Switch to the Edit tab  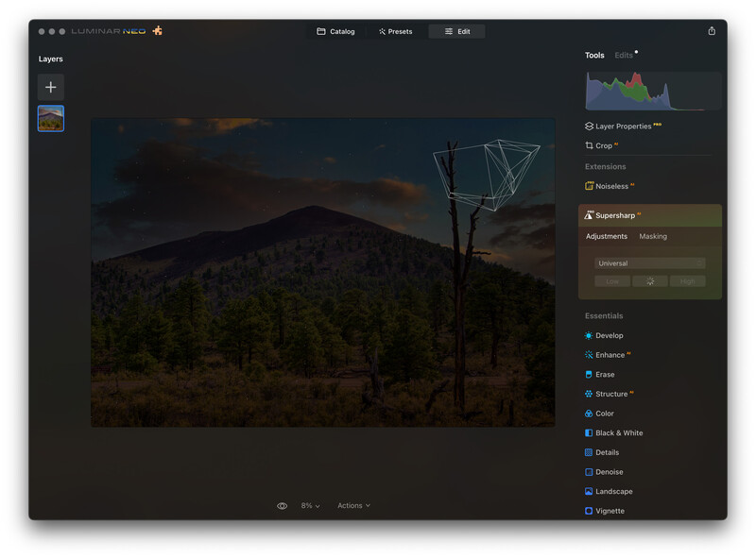[x=457, y=31]
